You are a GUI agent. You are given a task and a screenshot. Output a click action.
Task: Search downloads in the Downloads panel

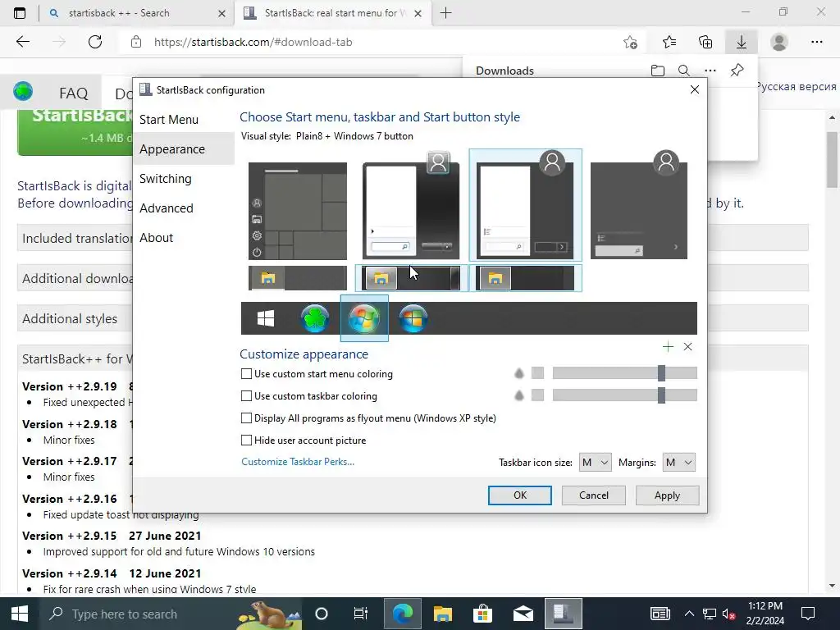pyautogui.click(x=683, y=71)
